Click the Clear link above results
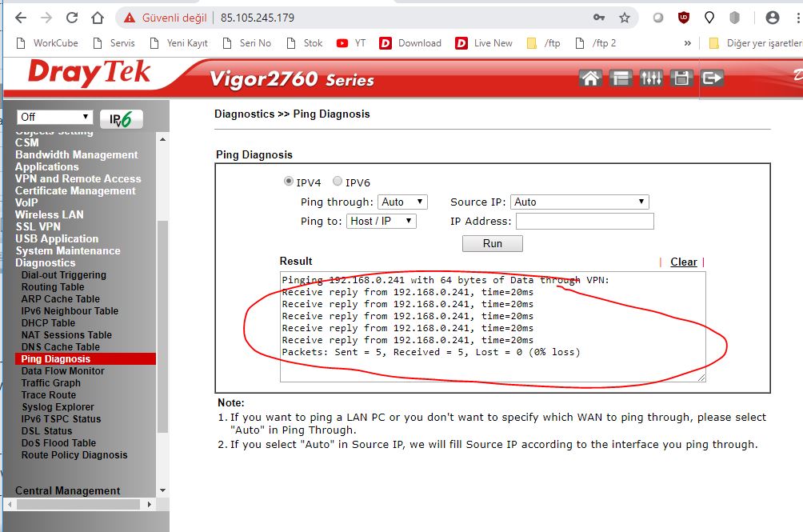 [683, 262]
